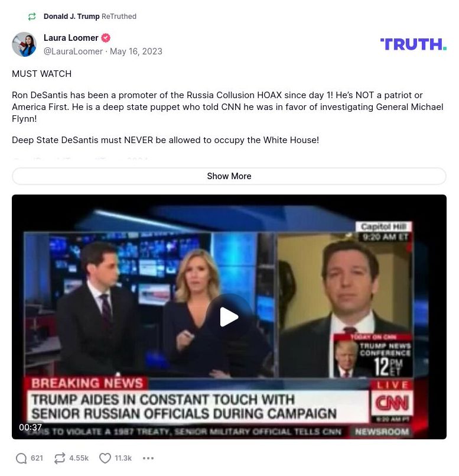Open the three-dot more options menu
Viewport: 459px width, 476px height.
coord(148,458)
